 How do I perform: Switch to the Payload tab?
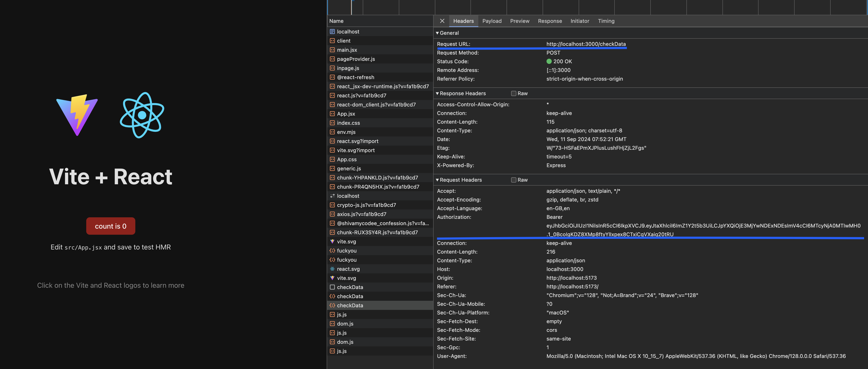(x=492, y=21)
